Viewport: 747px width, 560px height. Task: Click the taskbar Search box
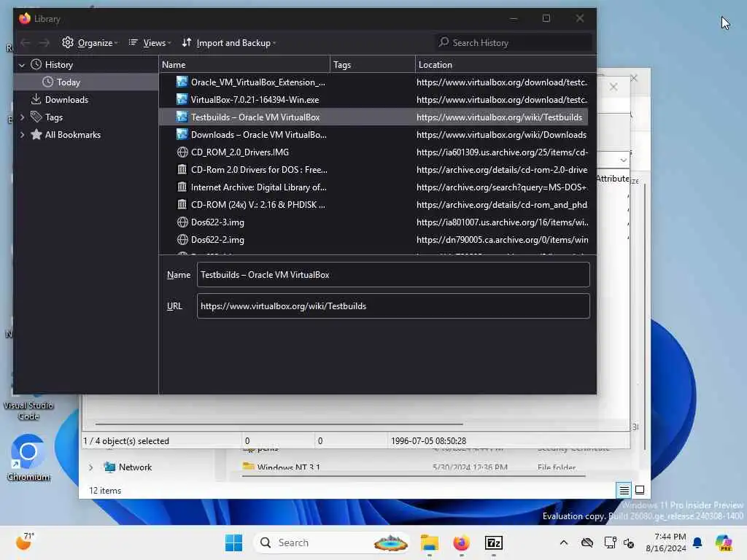(x=332, y=542)
